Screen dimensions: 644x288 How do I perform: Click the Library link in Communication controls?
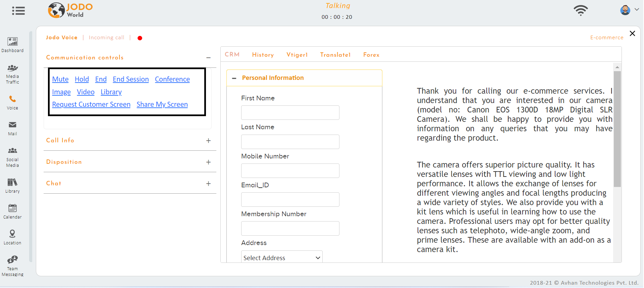[x=111, y=92]
